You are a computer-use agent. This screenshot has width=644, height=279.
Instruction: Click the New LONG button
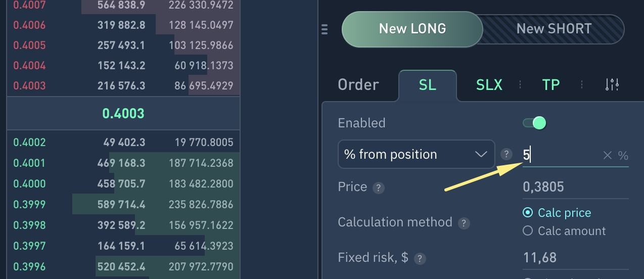[x=412, y=29]
